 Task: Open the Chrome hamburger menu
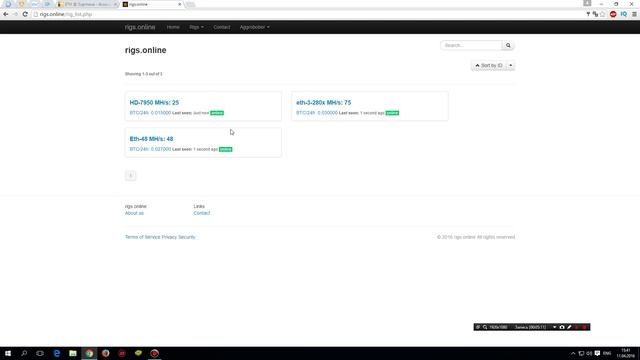(634, 14)
